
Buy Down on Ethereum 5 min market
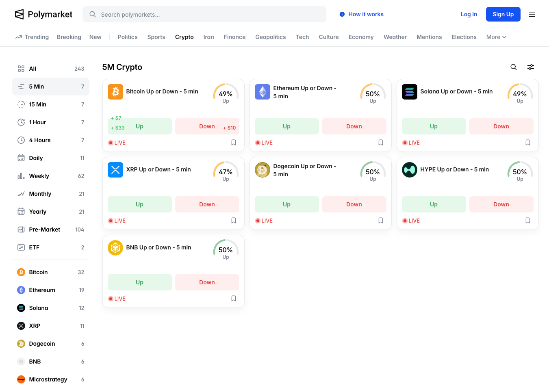pos(354,126)
